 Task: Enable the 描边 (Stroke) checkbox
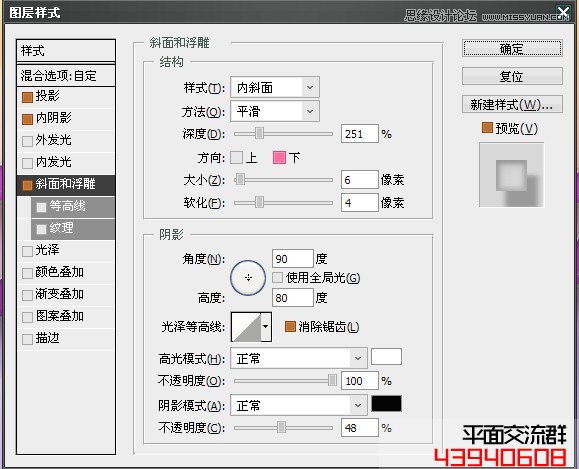tap(27, 339)
